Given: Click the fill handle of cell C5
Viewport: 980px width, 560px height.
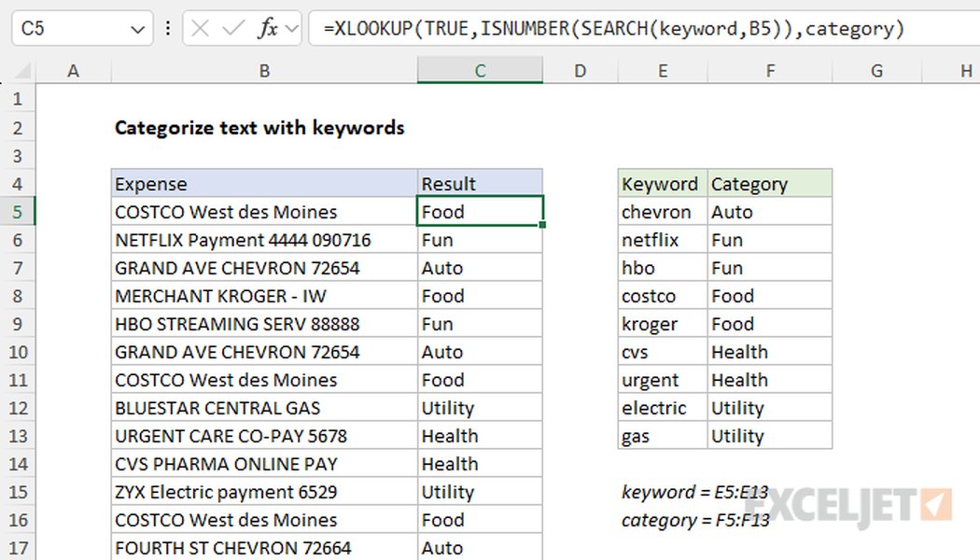Looking at the screenshot, I should [542, 225].
